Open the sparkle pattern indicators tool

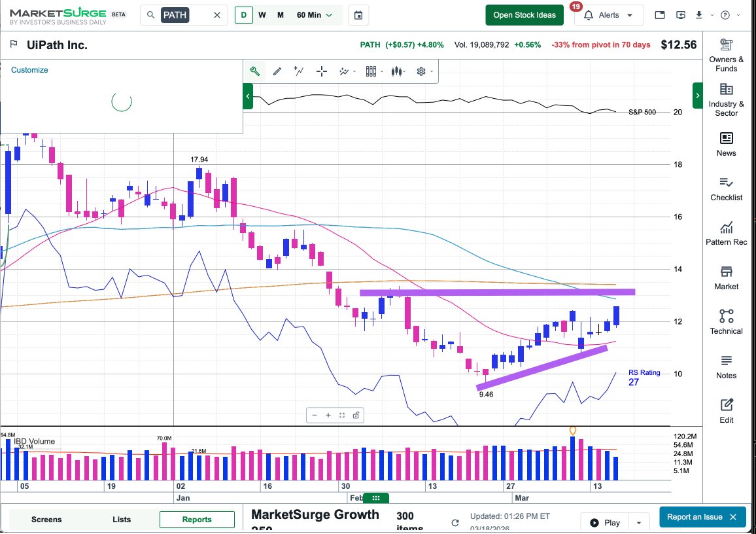click(x=344, y=71)
